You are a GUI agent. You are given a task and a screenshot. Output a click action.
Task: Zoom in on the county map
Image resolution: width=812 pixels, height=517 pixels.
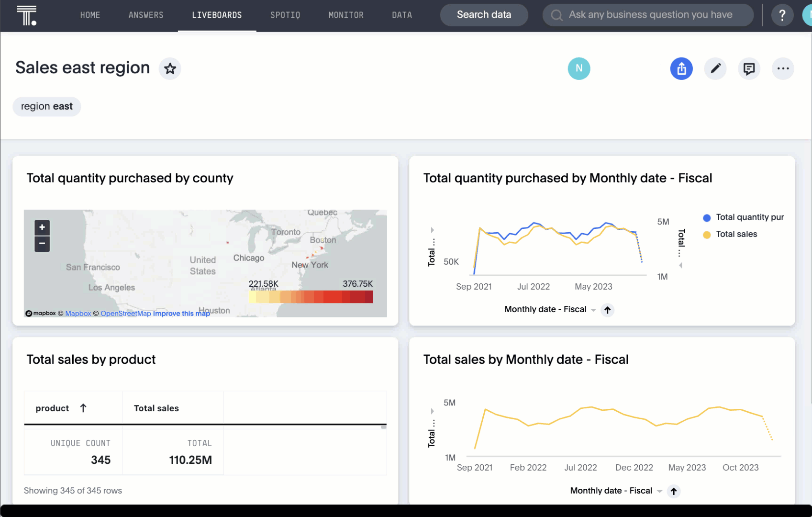point(42,227)
